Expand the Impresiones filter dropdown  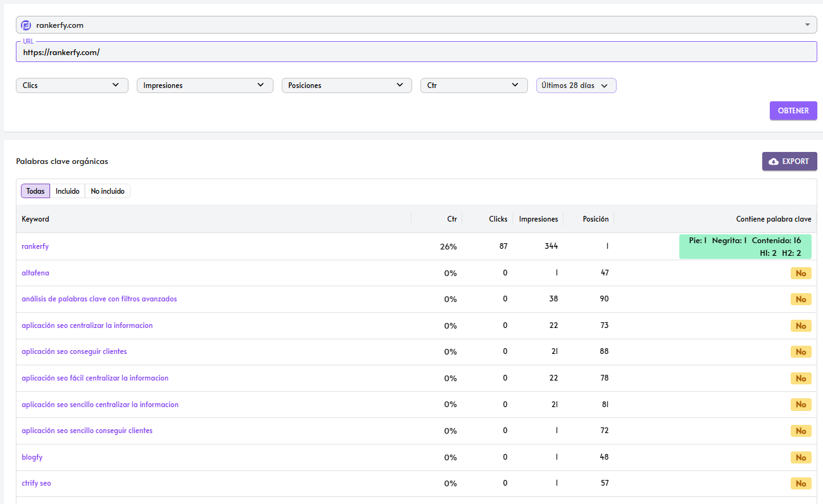click(x=205, y=85)
